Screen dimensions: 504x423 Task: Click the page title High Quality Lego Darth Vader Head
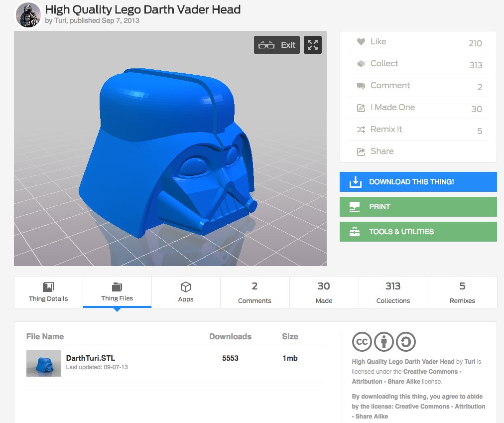pos(143,9)
